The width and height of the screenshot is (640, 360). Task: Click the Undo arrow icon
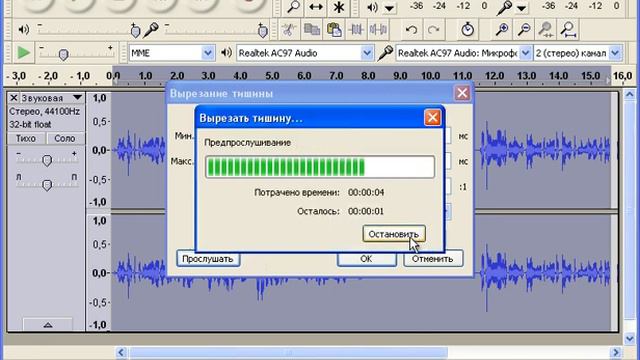coord(411,30)
